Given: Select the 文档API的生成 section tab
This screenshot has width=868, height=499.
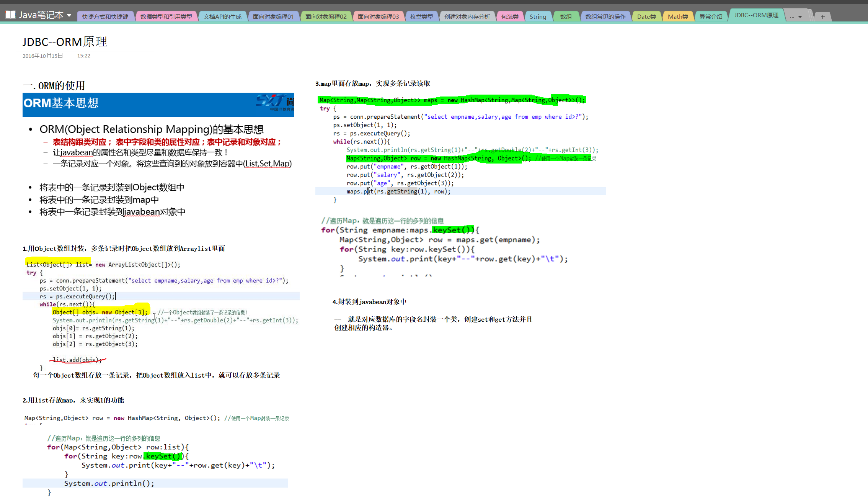Looking at the screenshot, I should point(222,16).
